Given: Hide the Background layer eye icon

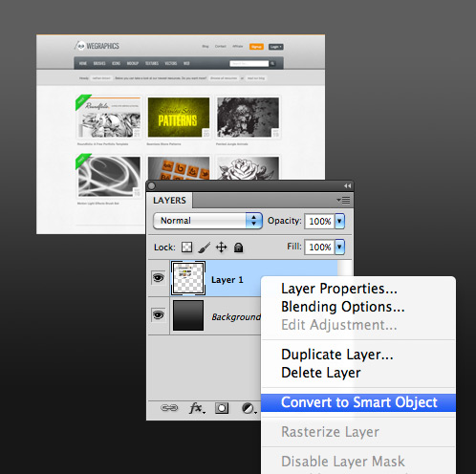Looking at the screenshot, I should coord(159,315).
